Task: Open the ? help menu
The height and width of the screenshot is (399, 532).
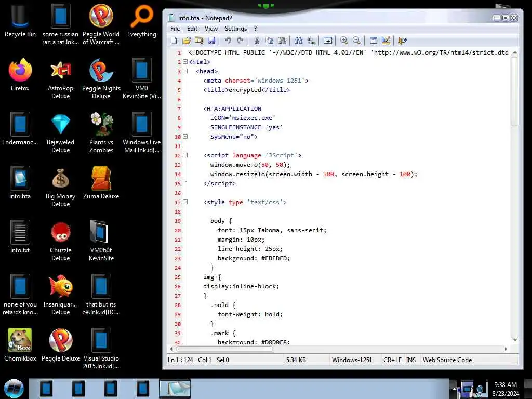Action: click(255, 29)
